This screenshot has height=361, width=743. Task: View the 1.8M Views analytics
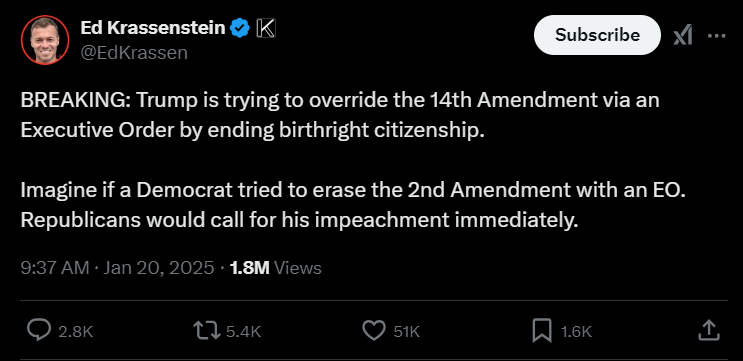point(275,268)
